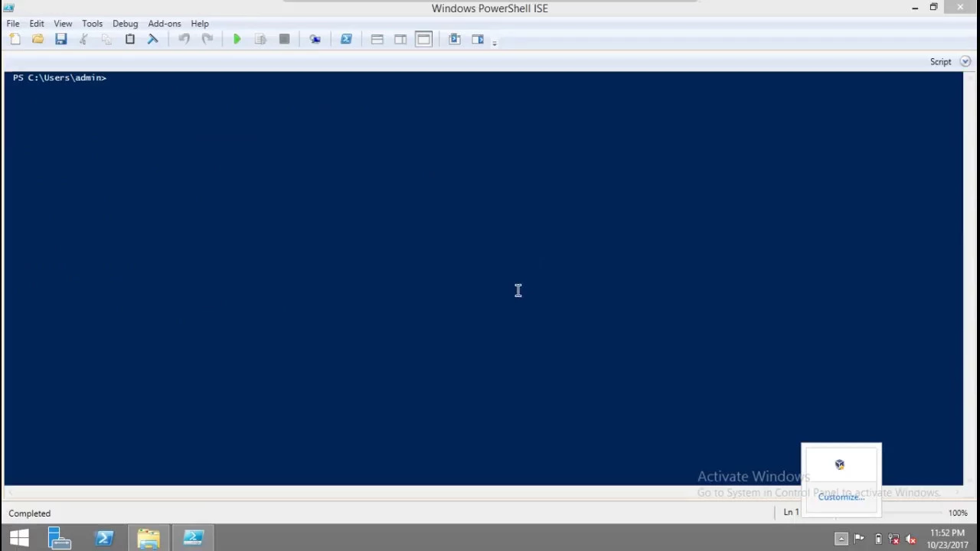980x551 pixels.
Task: Open toolbar overflow options arrow
Action: tap(495, 43)
